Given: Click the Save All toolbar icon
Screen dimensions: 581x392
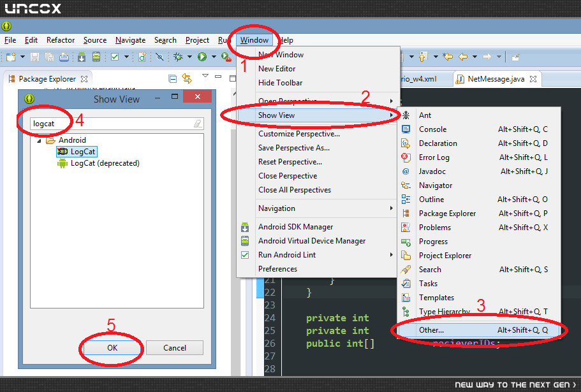Looking at the screenshot, I should 49,57.
